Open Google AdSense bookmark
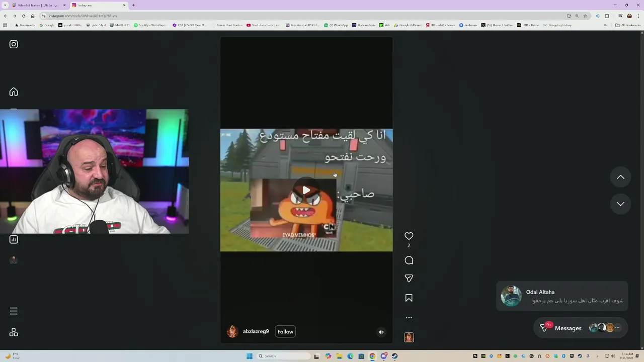This screenshot has width=644, height=362. click(408, 25)
